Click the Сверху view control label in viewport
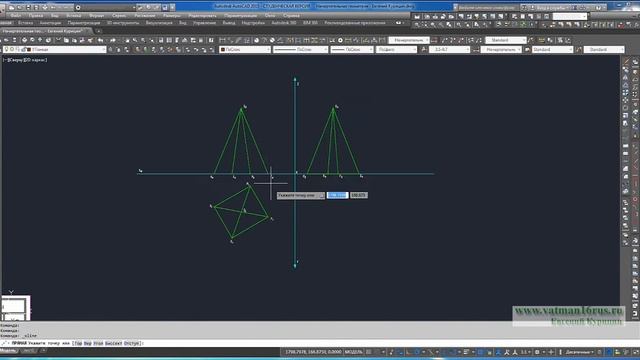This screenshot has width=640, height=360. pyautogui.click(x=15, y=60)
